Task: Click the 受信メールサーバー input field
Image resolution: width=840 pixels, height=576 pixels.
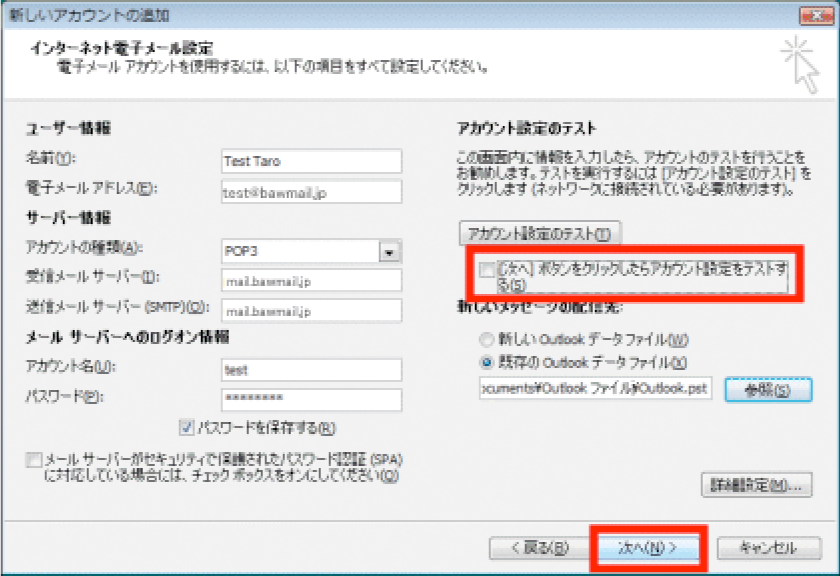Action: coord(311,281)
